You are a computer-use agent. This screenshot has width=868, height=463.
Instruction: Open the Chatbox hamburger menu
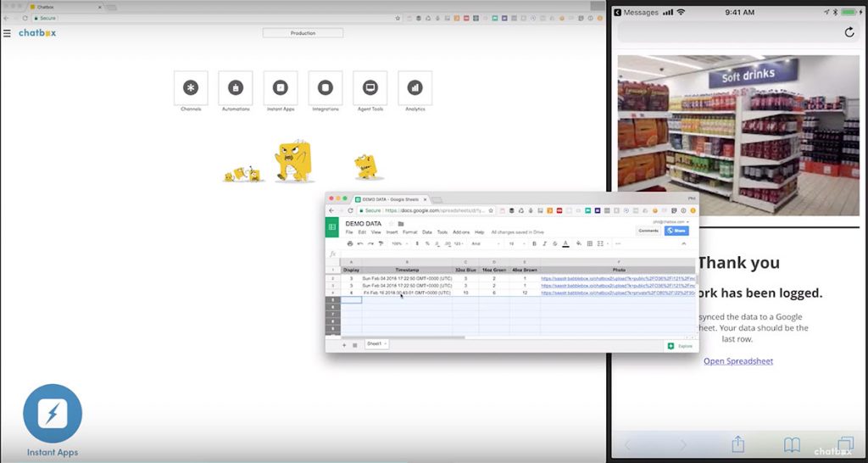tap(7, 33)
